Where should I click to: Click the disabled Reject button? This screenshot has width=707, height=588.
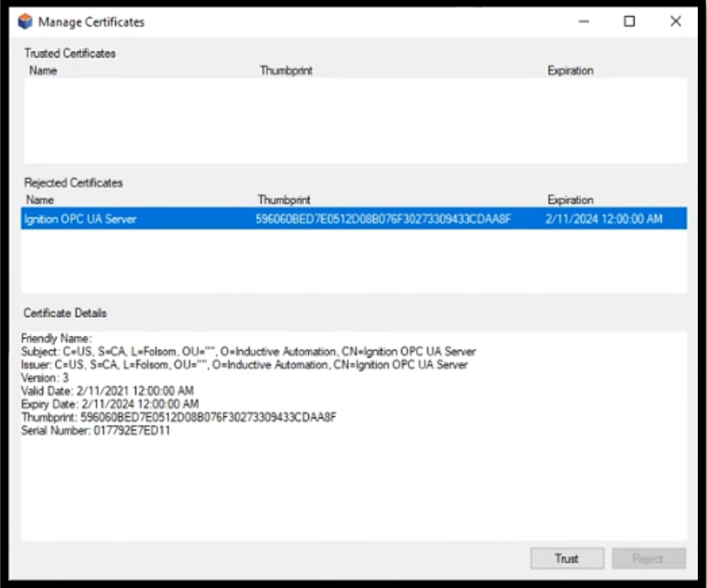[649, 559]
